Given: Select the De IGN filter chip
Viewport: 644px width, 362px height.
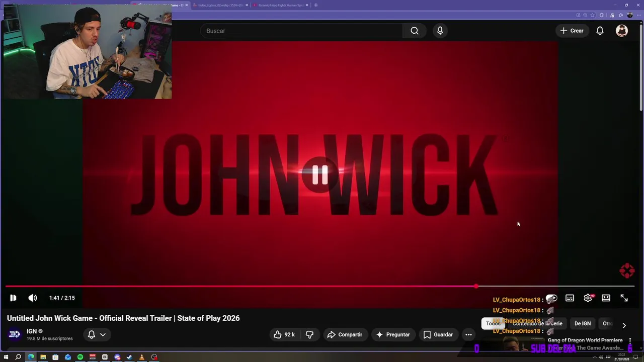Looking at the screenshot, I should click(583, 323).
